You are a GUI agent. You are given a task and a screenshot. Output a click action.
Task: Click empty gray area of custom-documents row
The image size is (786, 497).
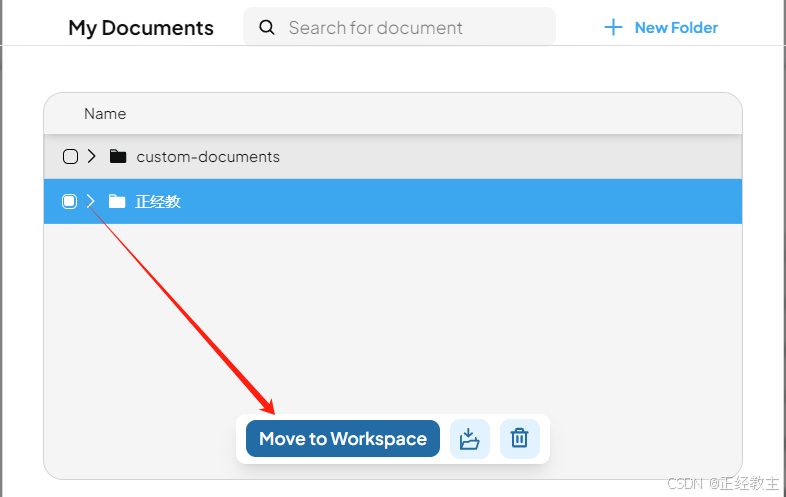(511, 156)
